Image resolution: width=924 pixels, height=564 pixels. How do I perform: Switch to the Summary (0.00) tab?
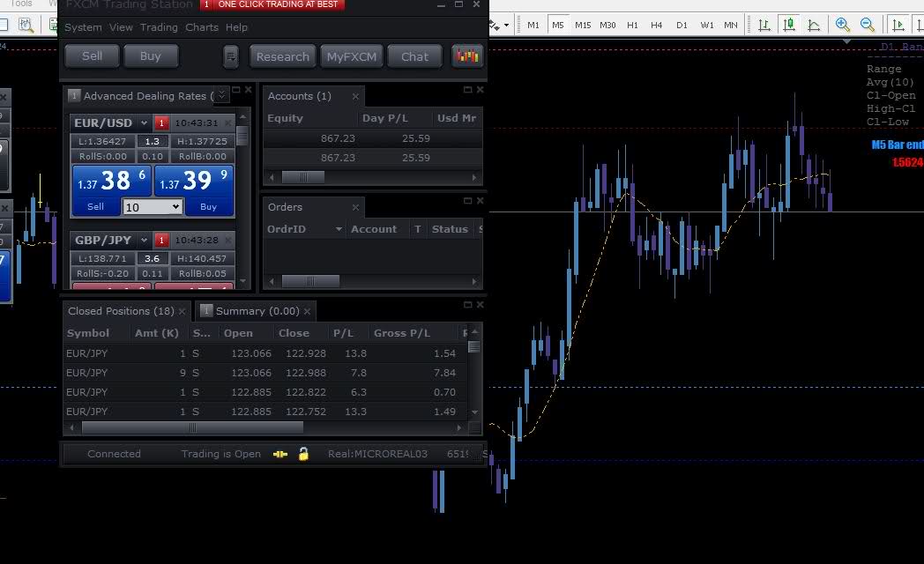257,311
